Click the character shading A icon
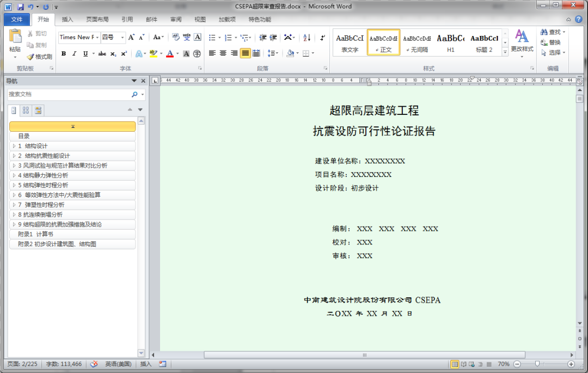588x373 pixels. pyautogui.click(x=186, y=53)
